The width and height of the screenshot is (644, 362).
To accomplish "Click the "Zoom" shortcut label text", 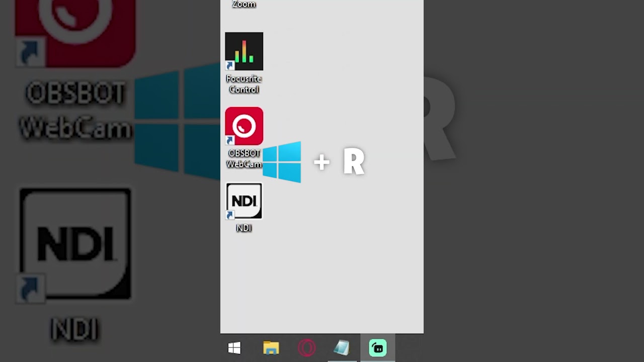I will [244, 5].
